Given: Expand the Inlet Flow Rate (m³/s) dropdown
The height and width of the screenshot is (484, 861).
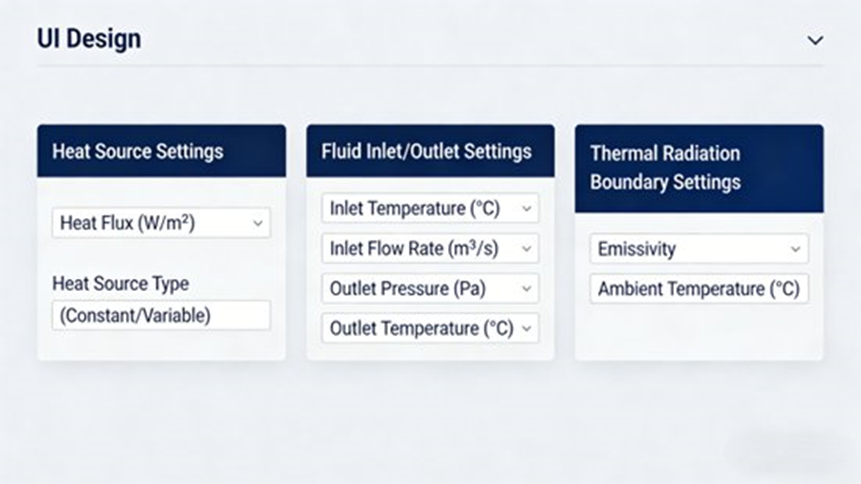Looking at the screenshot, I should pos(430,249).
